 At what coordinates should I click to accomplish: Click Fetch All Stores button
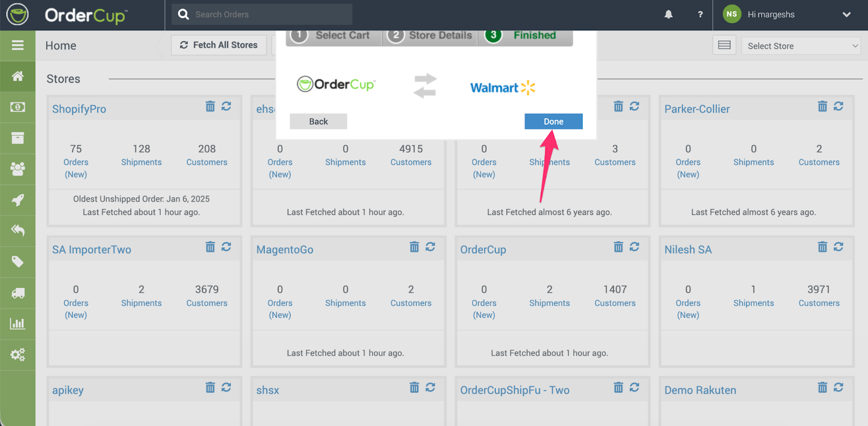click(x=219, y=45)
